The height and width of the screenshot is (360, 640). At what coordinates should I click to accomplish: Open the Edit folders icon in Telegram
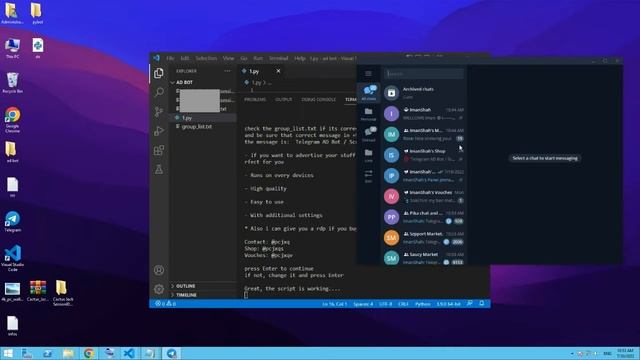[x=369, y=176]
